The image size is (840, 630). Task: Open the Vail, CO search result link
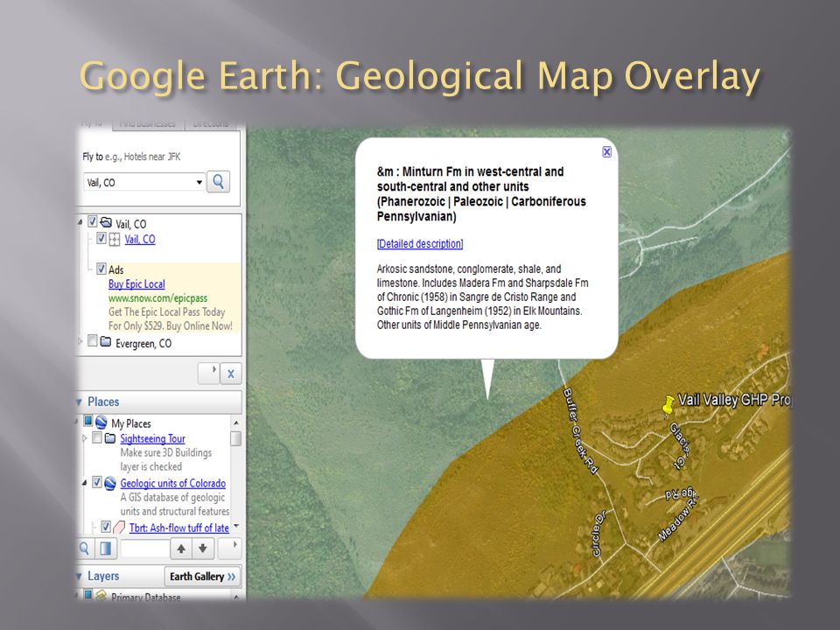(x=140, y=239)
